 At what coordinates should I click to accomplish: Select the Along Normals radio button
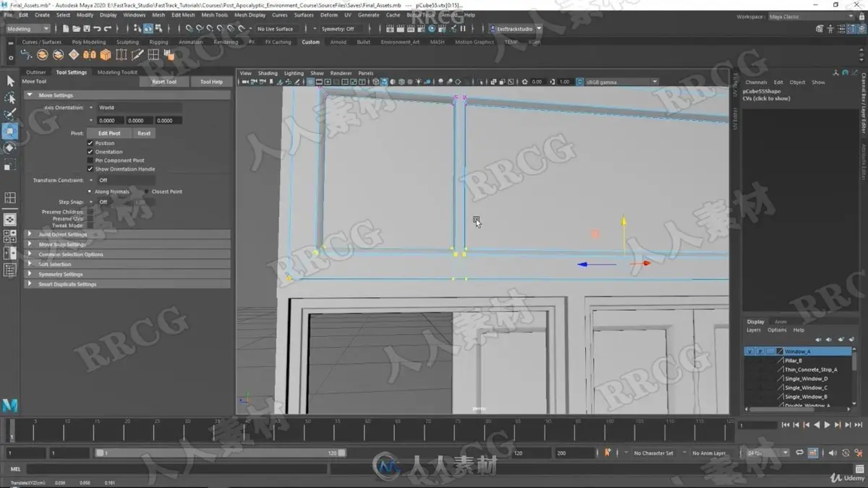pos(90,192)
